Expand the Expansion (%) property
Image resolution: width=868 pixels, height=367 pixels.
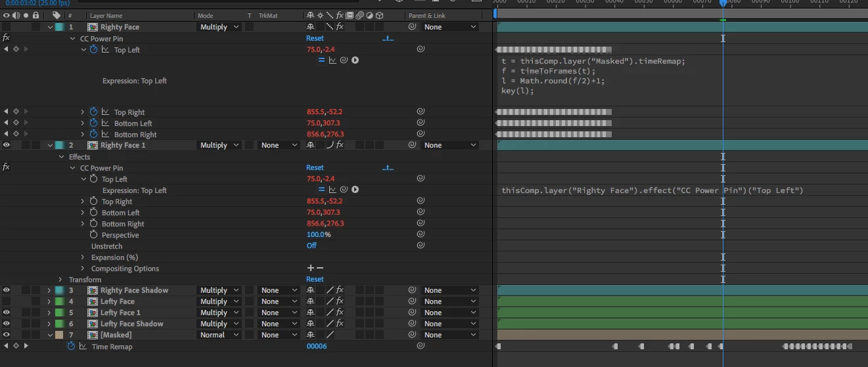pyautogui.click(x=83, y=257)
